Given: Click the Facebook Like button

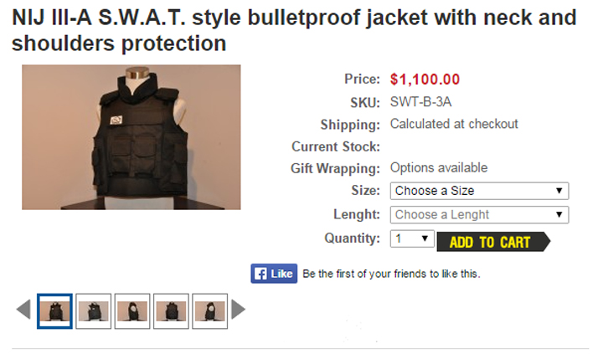Looking at the screenshot, I should (x=274, y=274).
